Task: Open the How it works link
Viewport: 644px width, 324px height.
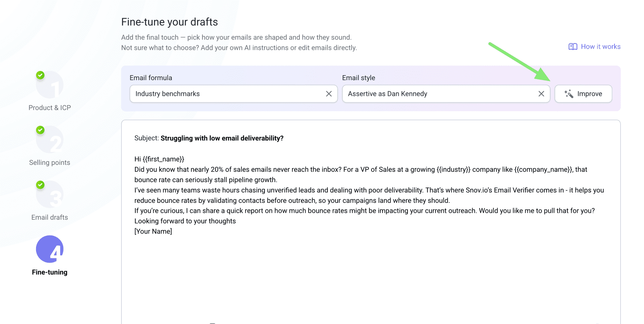Action: [x=600, y=47]
